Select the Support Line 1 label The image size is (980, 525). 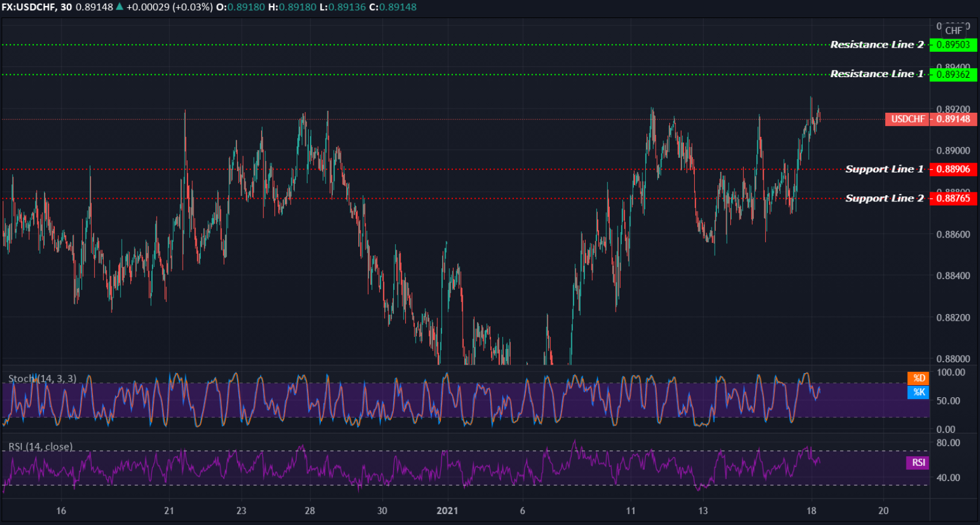(x=884, y=169)
